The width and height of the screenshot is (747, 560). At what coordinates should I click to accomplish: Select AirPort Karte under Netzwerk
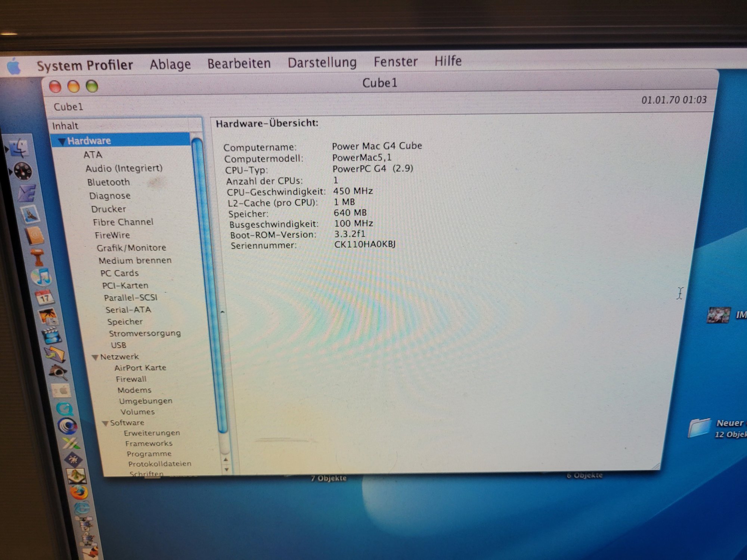[x=140, y=368]
